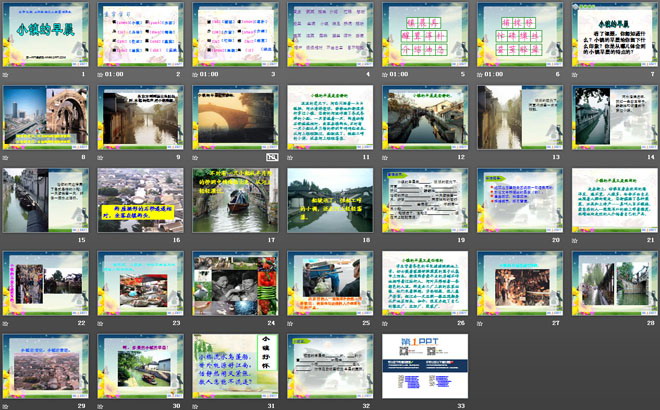The height and width of the screenshot is (410, 660).
Task: Select slide 14 thumbnail
Action: click(615, 117)
